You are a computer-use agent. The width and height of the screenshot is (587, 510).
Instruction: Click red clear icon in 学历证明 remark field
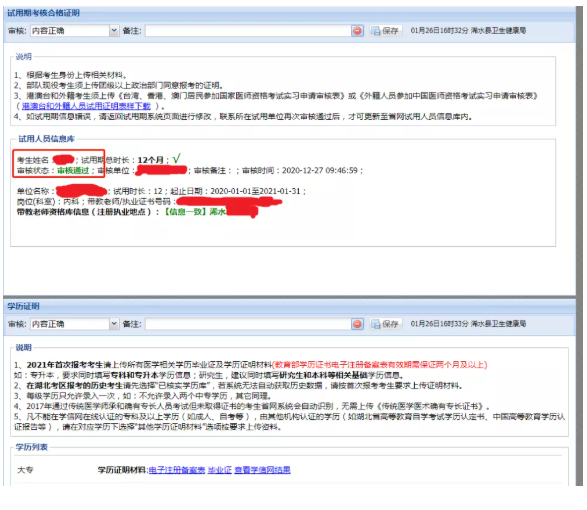(357, 324)
